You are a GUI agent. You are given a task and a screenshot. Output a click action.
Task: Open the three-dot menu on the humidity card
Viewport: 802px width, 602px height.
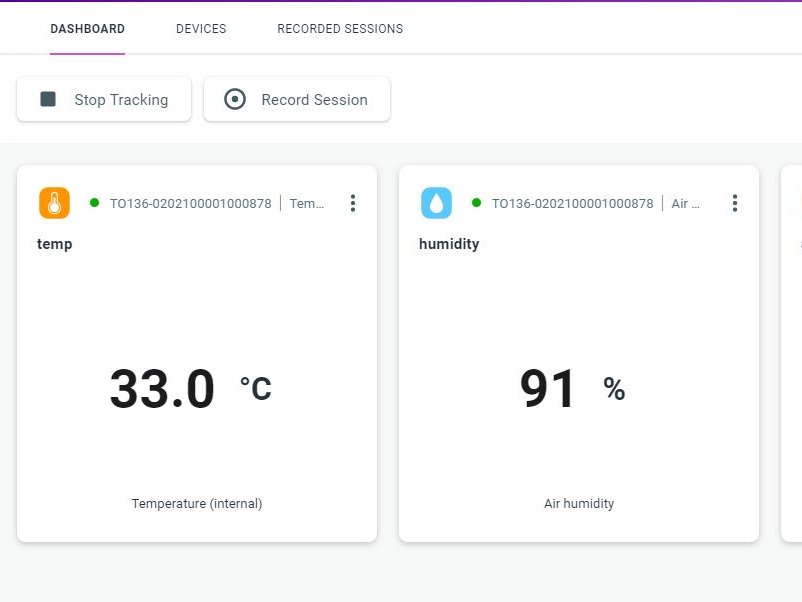735,203
